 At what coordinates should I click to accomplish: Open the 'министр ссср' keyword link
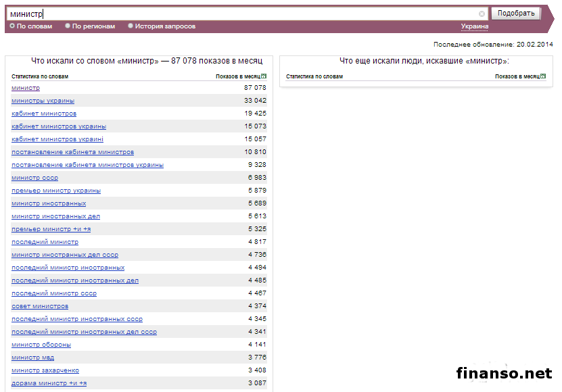(34, 178)
